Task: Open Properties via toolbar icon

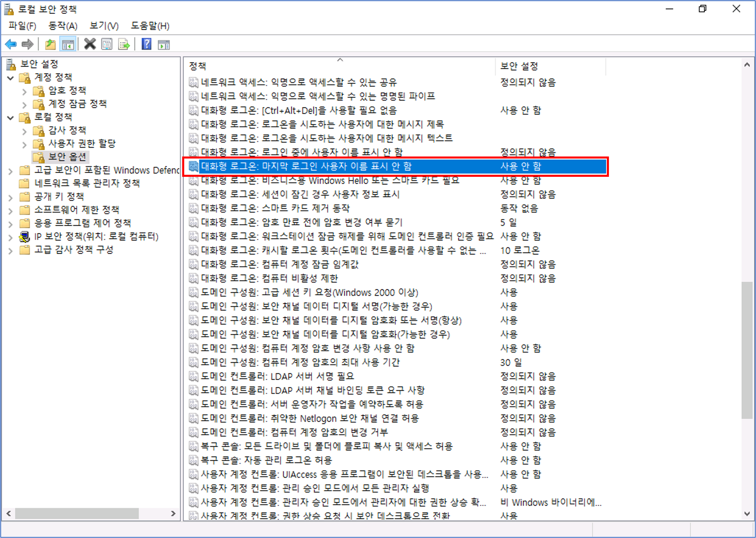Action: click(106, 44)
